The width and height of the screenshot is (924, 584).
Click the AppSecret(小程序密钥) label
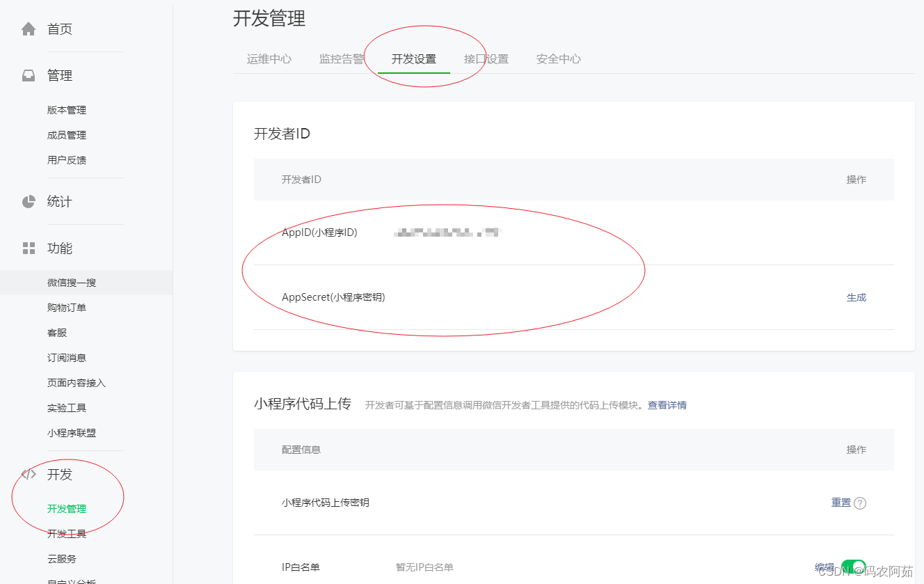(333, 297)
